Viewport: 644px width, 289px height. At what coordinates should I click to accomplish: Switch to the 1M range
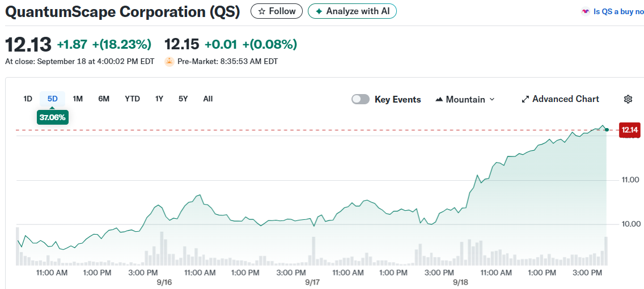(x=78, y=99)
